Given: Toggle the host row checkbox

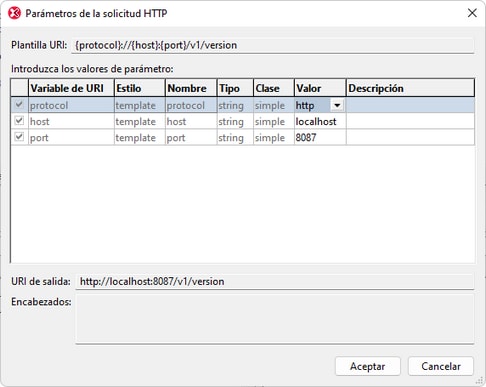Looking at the screenshot, I should [x=19, y=121].
